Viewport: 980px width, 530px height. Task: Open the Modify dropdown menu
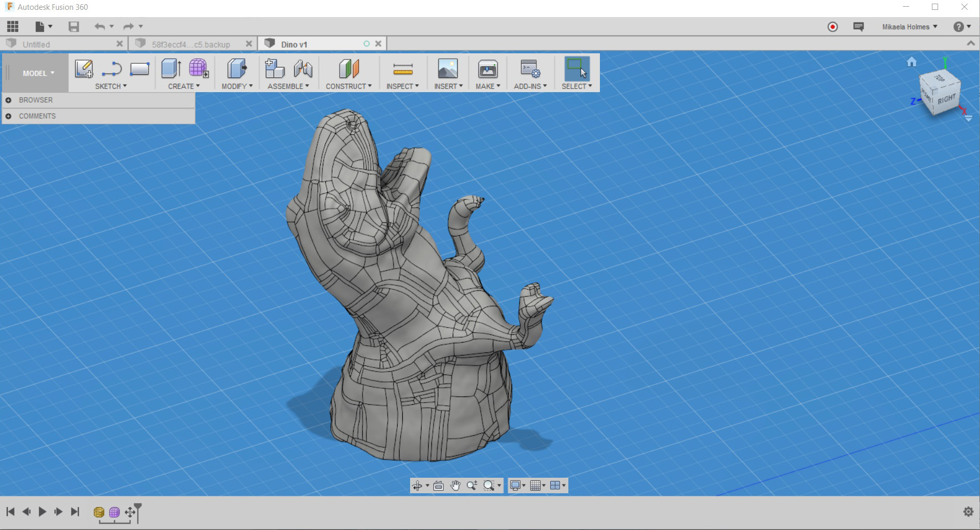pos(237,86)
